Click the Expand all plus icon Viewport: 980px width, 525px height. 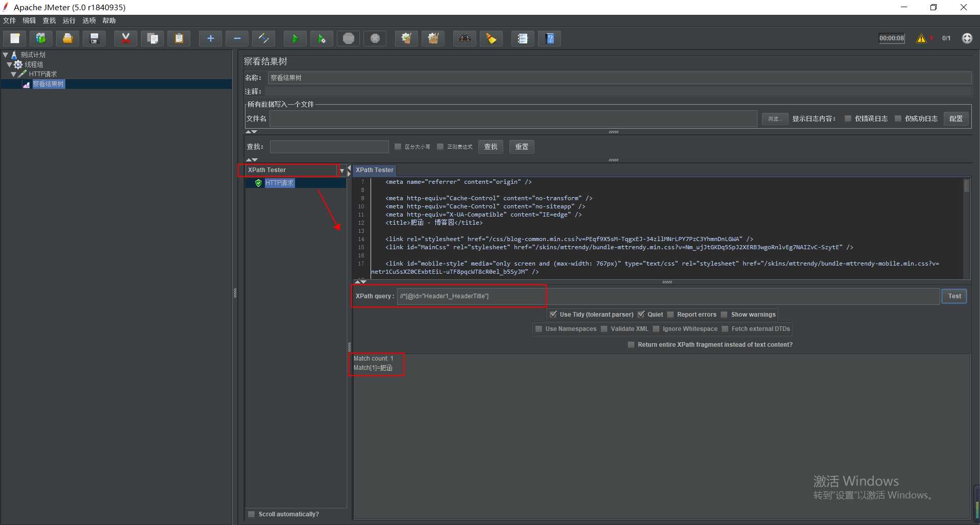210,38
